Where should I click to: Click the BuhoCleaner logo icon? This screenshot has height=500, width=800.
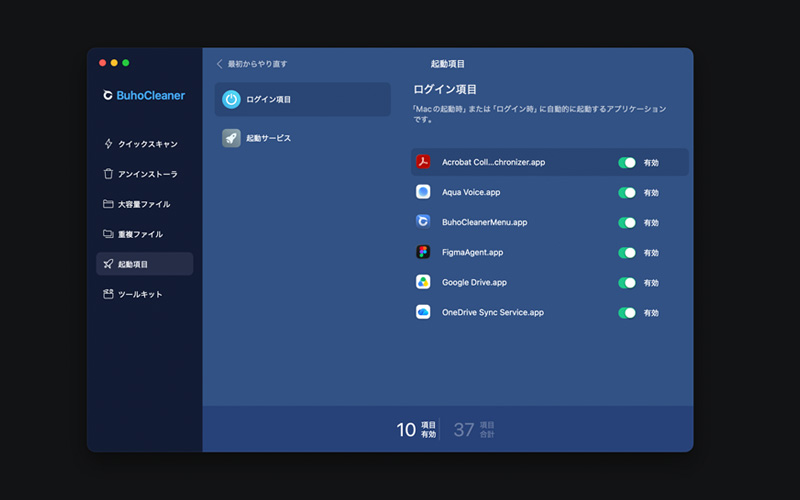pos(108,95)
